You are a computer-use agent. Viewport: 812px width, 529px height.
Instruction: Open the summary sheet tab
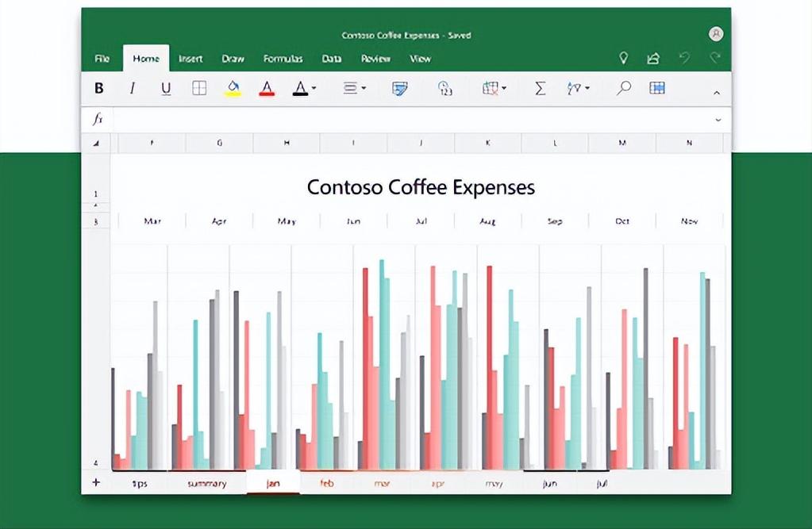pyautogui.click(x=207, y=484)
